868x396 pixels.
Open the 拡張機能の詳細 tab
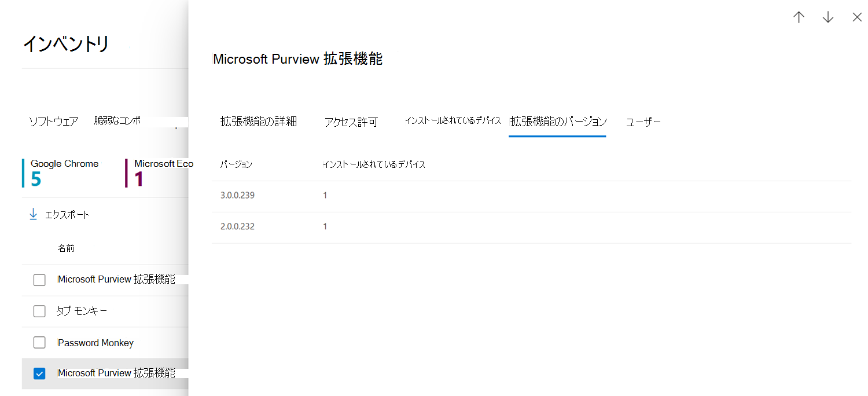259,121
